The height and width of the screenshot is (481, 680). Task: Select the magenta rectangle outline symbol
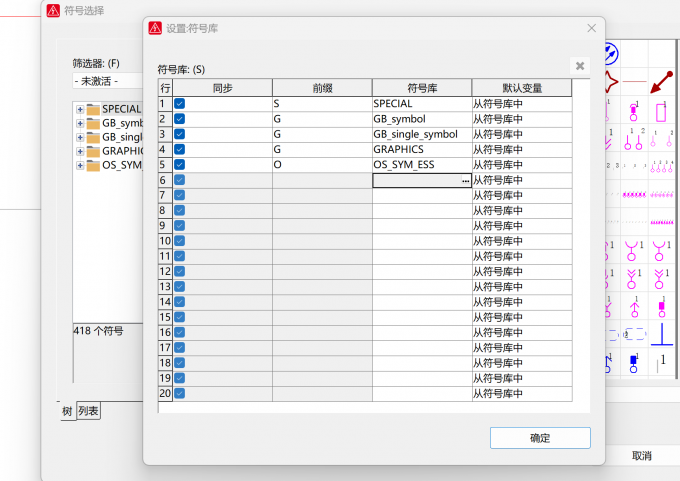click(661, 112)
